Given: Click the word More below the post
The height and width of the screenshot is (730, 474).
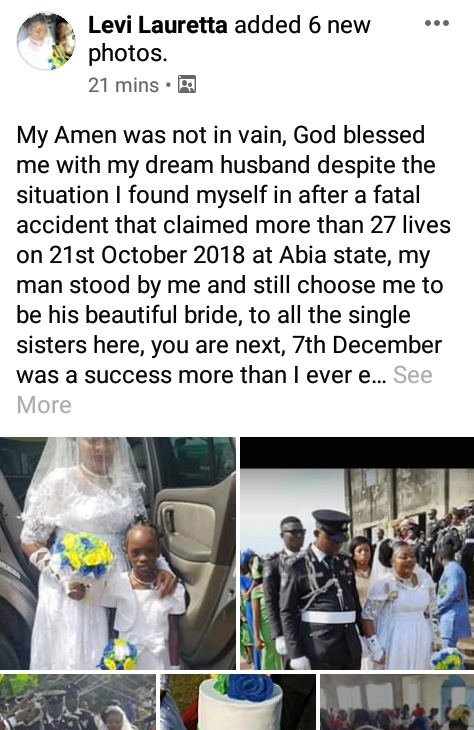Looking at the screenshot, I should [x=44, y=405].
